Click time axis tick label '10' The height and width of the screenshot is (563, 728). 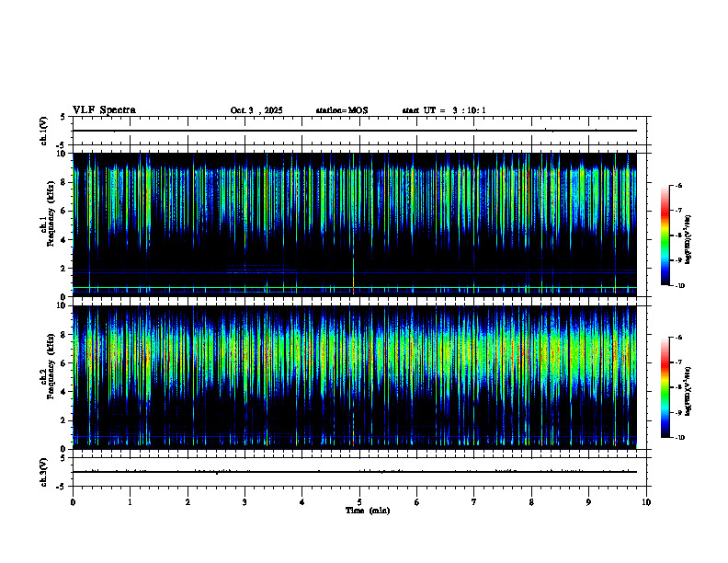[x=646, y=502]
